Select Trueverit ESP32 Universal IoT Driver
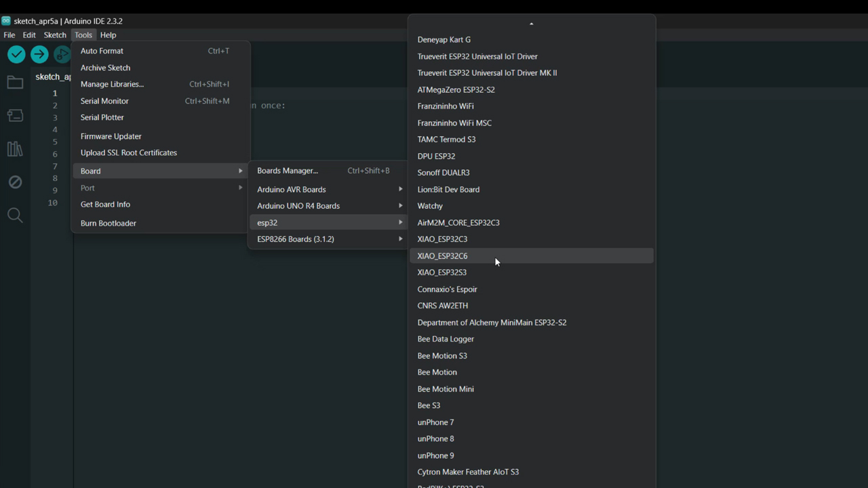The height and width of the screenshot is (488, 868). pyautogui.click(x=532, y=56)
